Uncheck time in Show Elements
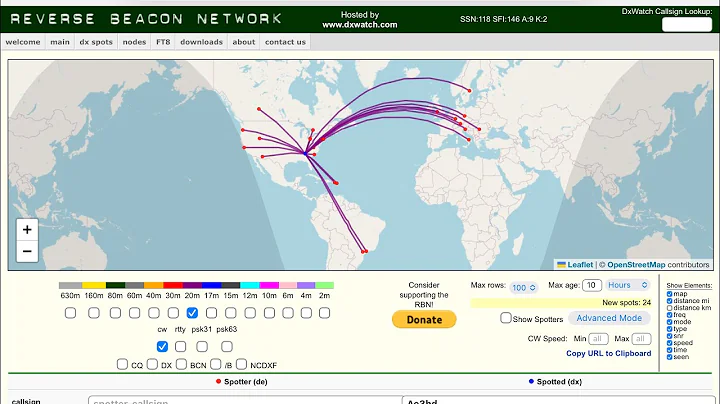Viewport: 720px width, 404px height. tap(669, 350)
